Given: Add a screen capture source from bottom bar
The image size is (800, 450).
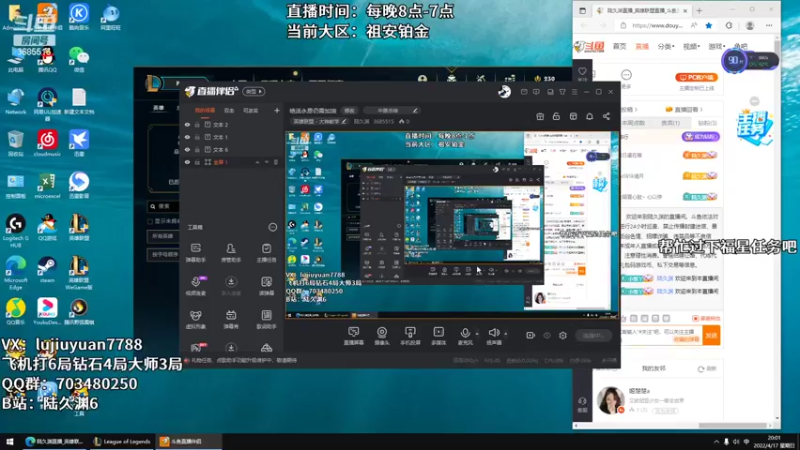Looking at the screenshot, I should 353,336.
